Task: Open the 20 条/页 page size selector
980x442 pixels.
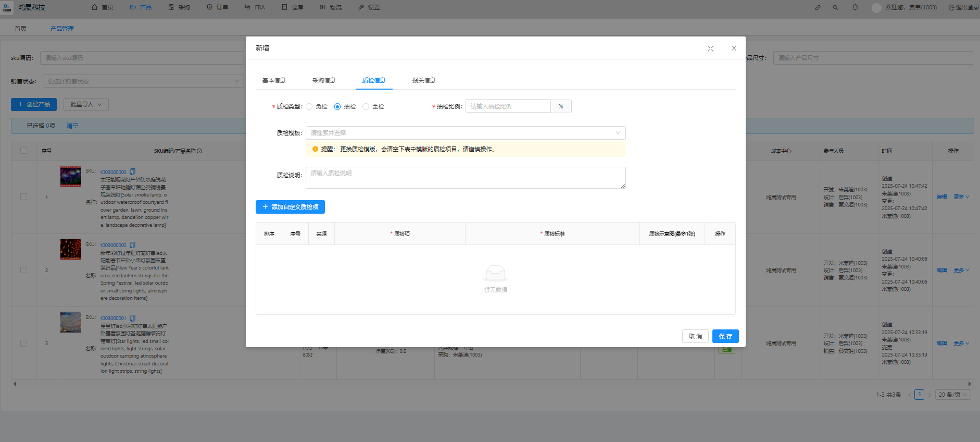Action: (952, 395)
